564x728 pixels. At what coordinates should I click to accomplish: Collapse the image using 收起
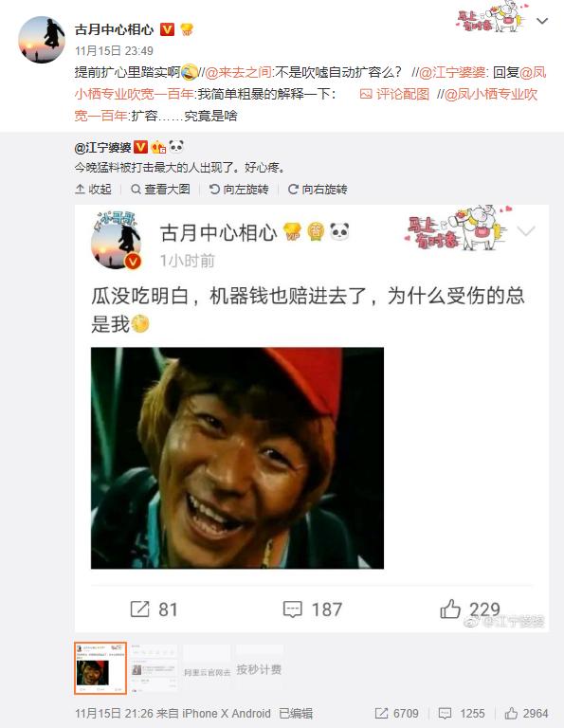pos(93,189)
